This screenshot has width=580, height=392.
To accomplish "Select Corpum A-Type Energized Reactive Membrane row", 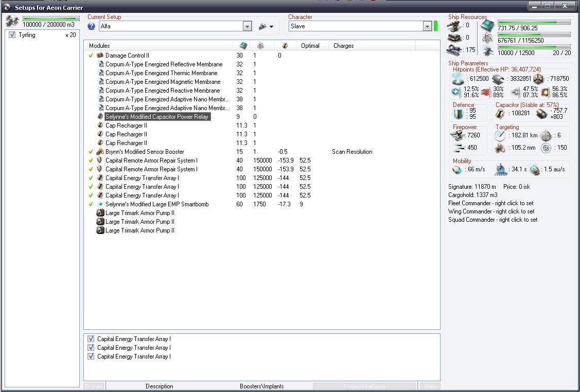I will pyautogui.click(x=163, y=91).
